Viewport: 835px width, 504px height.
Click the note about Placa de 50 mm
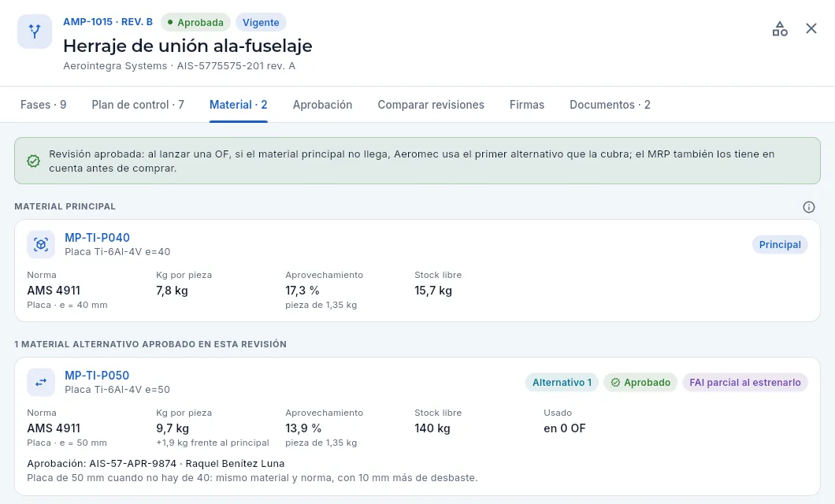click(252, 478)
